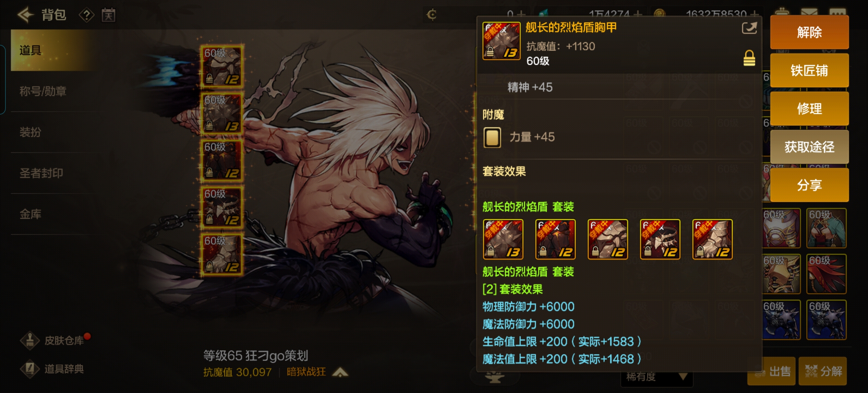Click the enchant card icon next to 力量 +45

(x=492, y=138)
